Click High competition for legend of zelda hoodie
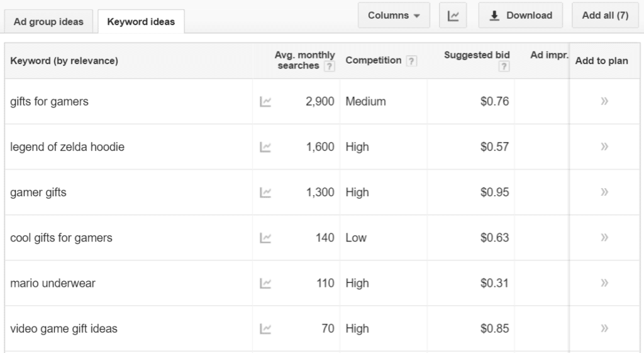 (x=357, y=147)
